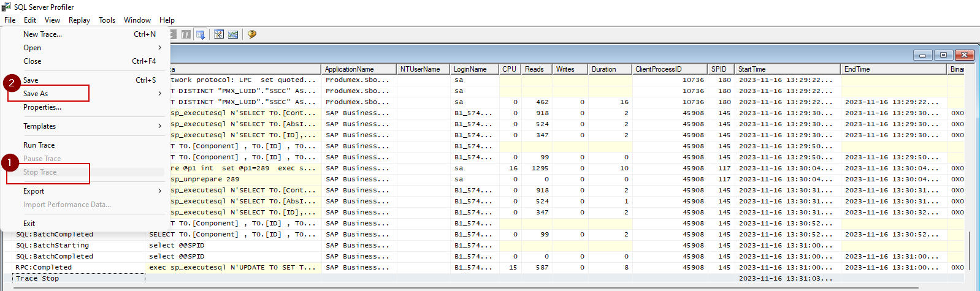The width and height of the screenshot is (980, 291).
Task: Open the Tools menu in menu bar
Action: [x=107, y=20]
